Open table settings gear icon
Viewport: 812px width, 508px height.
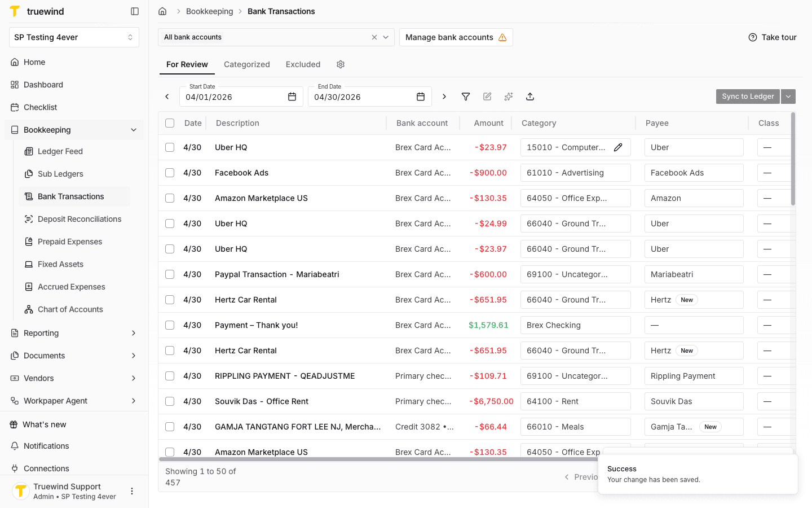coord(341,64)
